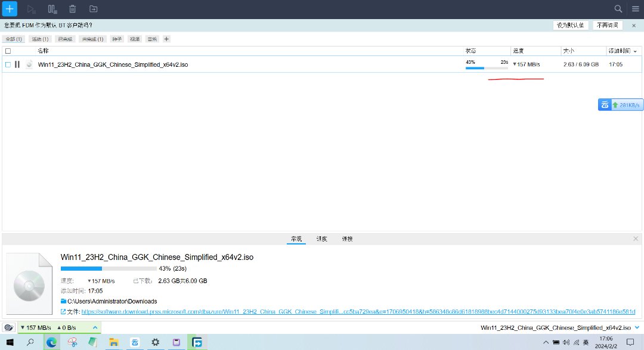Tick the select-all checkbox in header
This screenshot has height=350, width=644.
[8, 51]
